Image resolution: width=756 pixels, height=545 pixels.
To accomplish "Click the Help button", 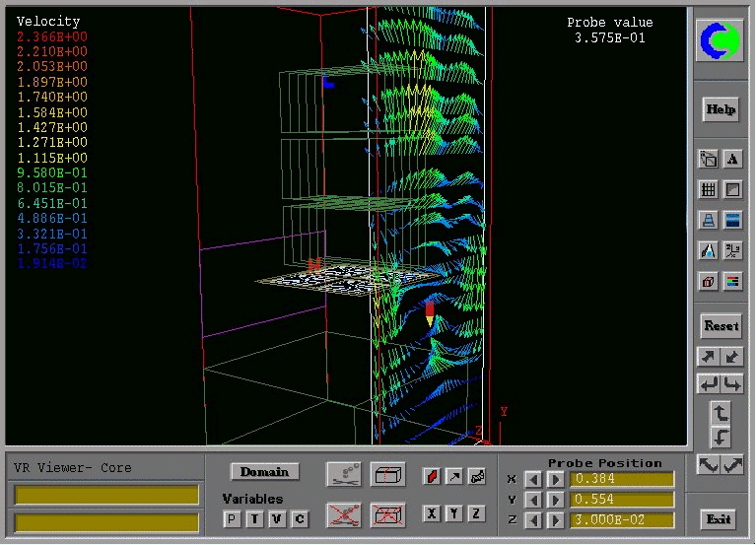I will click(x=721, y=110).
